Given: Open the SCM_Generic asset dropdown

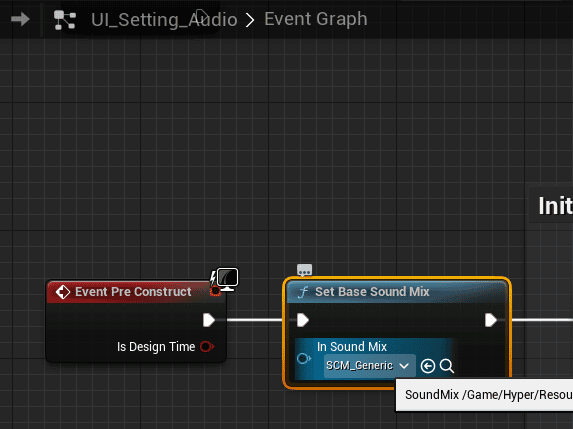Looking at the screenshot, I should 369,365.
